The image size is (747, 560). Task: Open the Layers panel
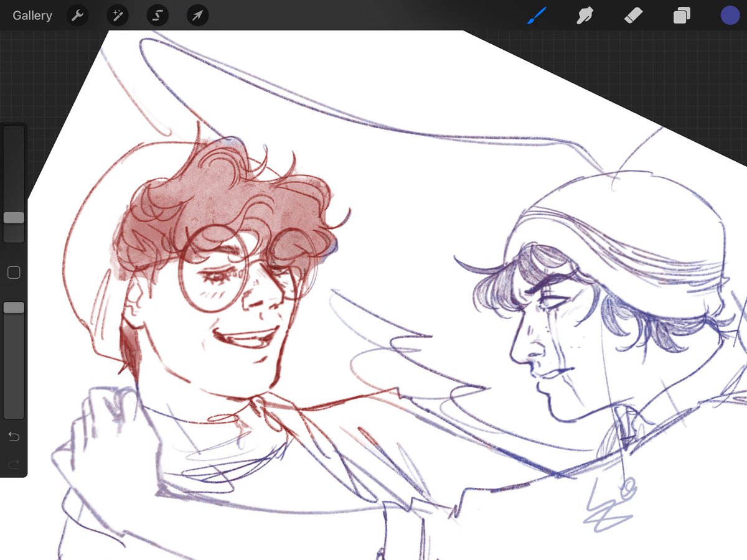tap(682, 16)
